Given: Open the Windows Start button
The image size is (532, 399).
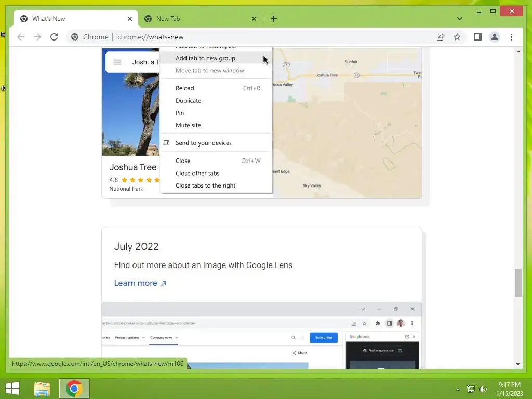Looking at the screenshot, I should click(x=12, y=389).
